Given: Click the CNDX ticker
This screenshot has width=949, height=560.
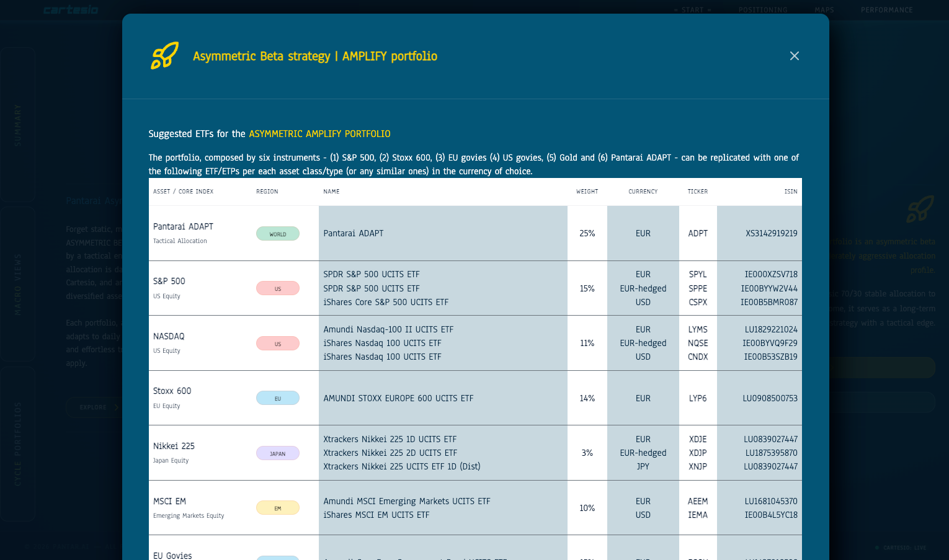Looking at the screenshot, I should 698,357.
